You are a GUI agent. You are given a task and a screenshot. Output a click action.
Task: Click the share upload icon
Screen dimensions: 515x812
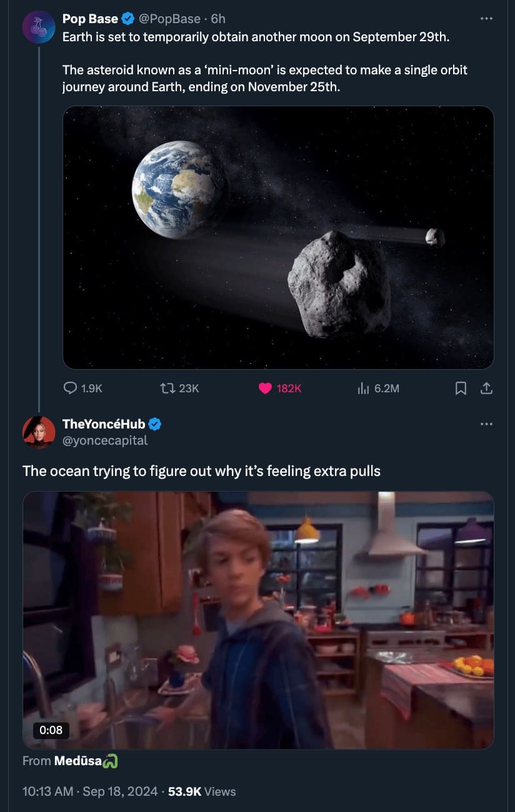[x=486, y=389]
